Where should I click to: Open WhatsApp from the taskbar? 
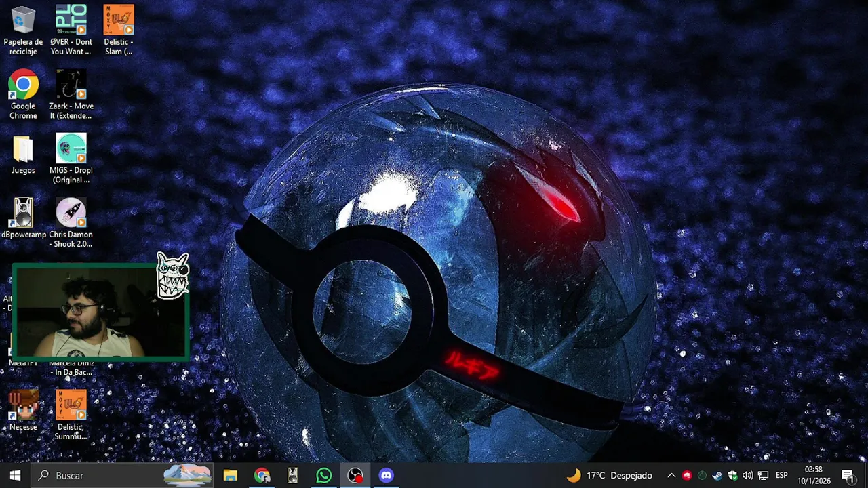324,475
